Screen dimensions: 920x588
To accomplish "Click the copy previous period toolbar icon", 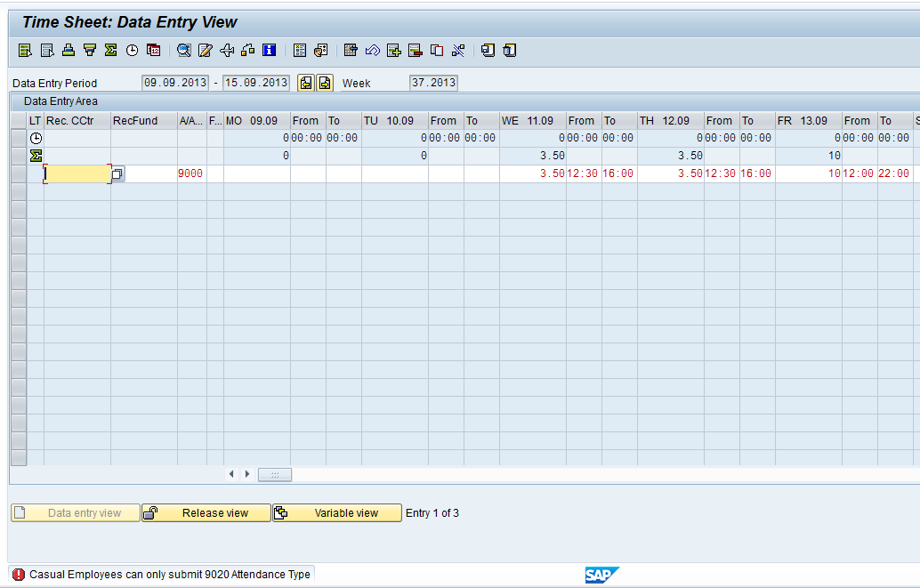I will [488, 51].
